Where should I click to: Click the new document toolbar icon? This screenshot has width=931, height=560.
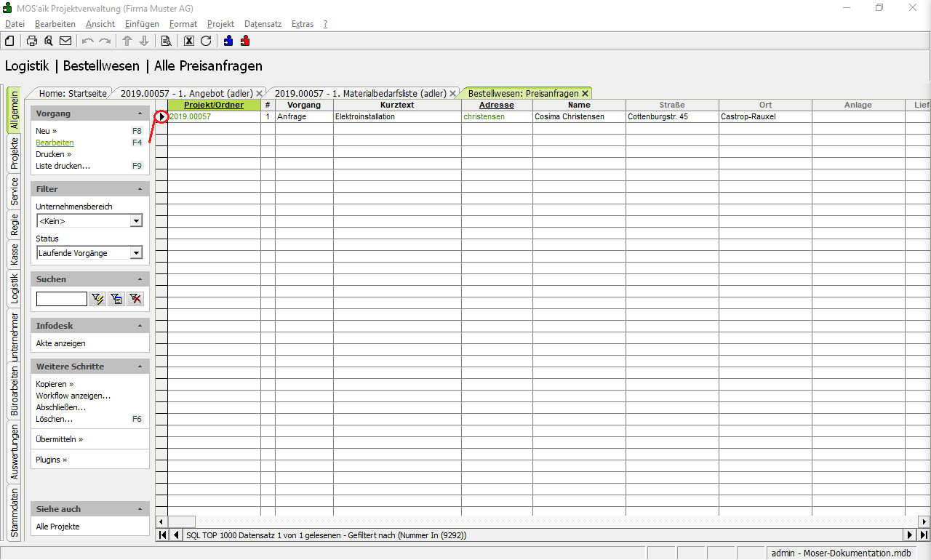coord(9,41)
